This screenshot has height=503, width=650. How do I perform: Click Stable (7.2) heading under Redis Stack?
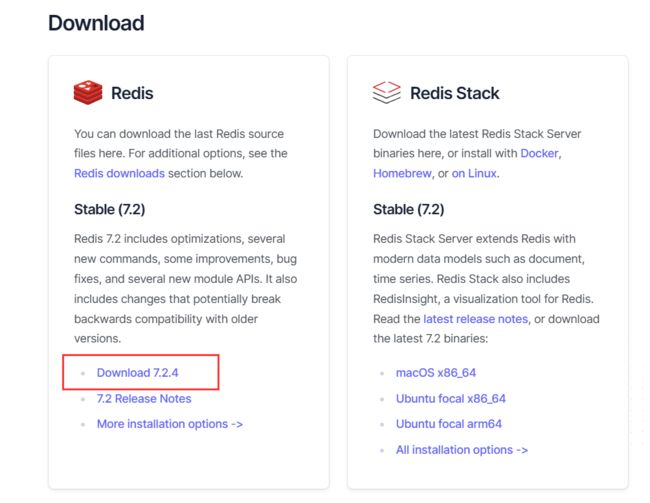(408, 209)
